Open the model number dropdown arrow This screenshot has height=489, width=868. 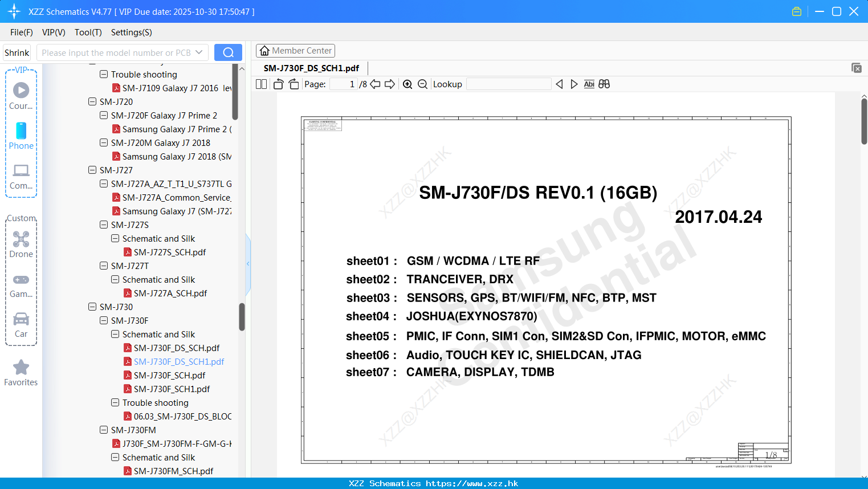pos(199,52)
